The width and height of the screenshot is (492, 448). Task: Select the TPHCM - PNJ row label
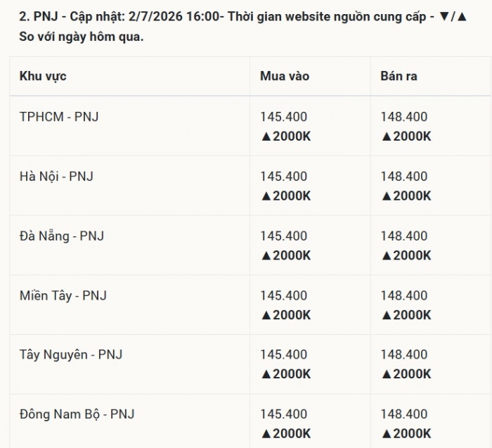pos(59,117)
